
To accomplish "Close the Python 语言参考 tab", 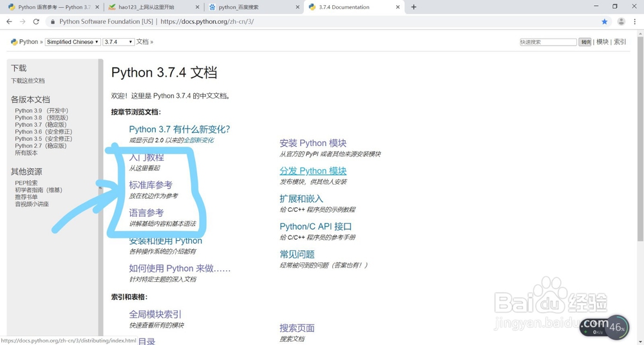I will tap(97, 7).
